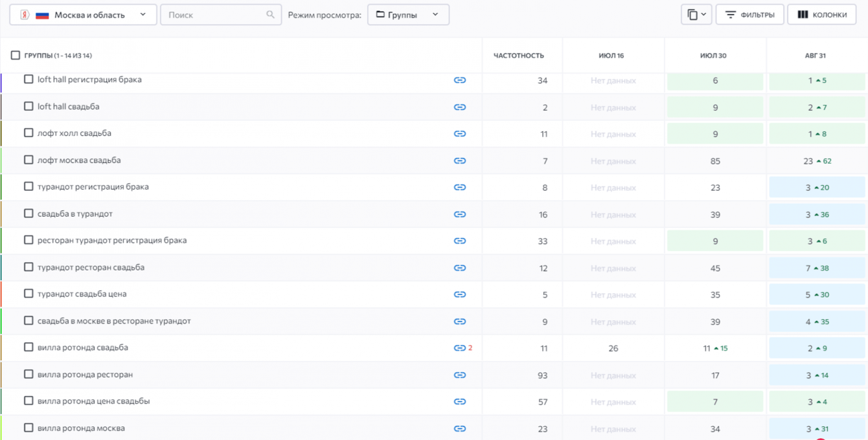Focus the Поиск search field
This screenshot has height=440, width=868.
click(x=215, y=15)
